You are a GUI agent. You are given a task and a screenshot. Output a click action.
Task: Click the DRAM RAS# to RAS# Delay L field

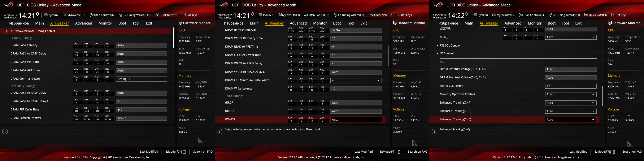[142, 101]
